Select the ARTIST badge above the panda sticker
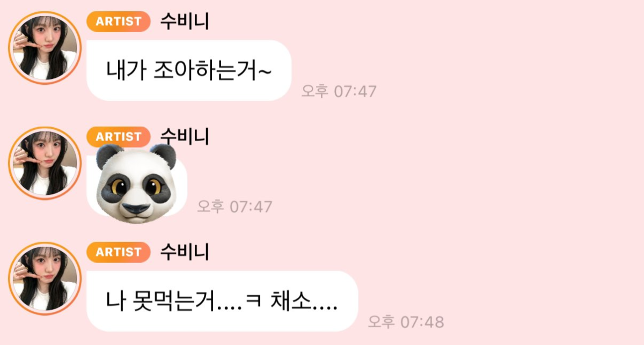 pyautogui.click(x=119, y=137)
